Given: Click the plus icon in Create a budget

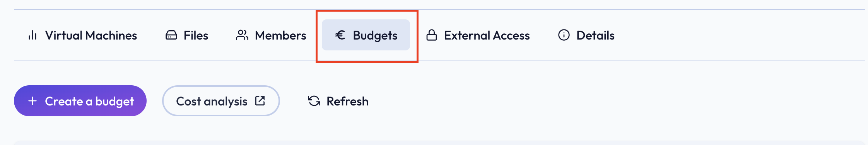Looking at the screenshot, I should (x=32, y=101).
